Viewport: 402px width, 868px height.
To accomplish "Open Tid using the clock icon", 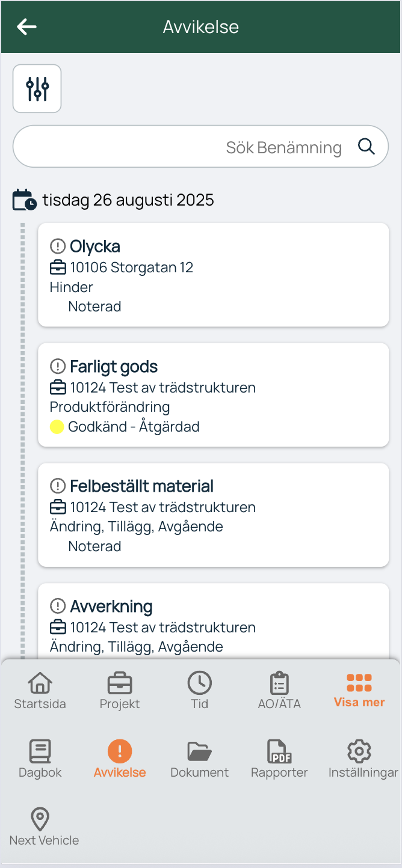I will coord(199,683).
